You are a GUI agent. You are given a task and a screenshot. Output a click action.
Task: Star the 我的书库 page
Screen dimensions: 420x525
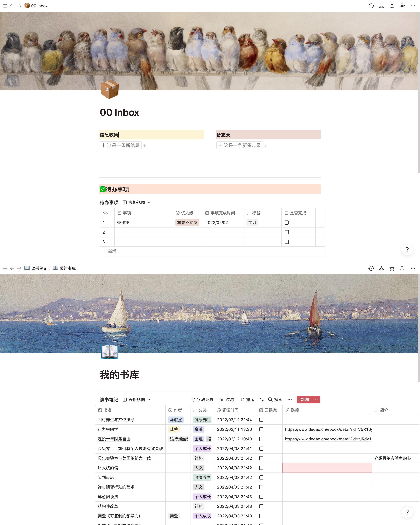click(392, 268)
